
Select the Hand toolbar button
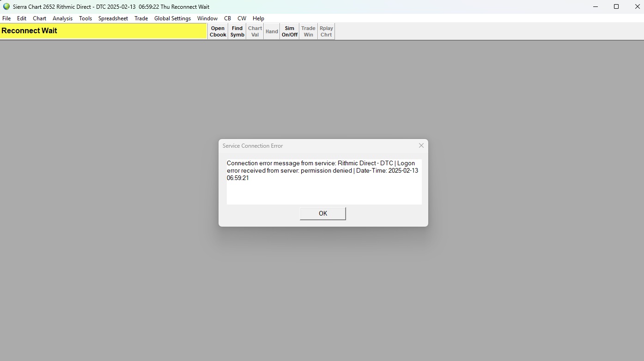(x=272, y=31)
